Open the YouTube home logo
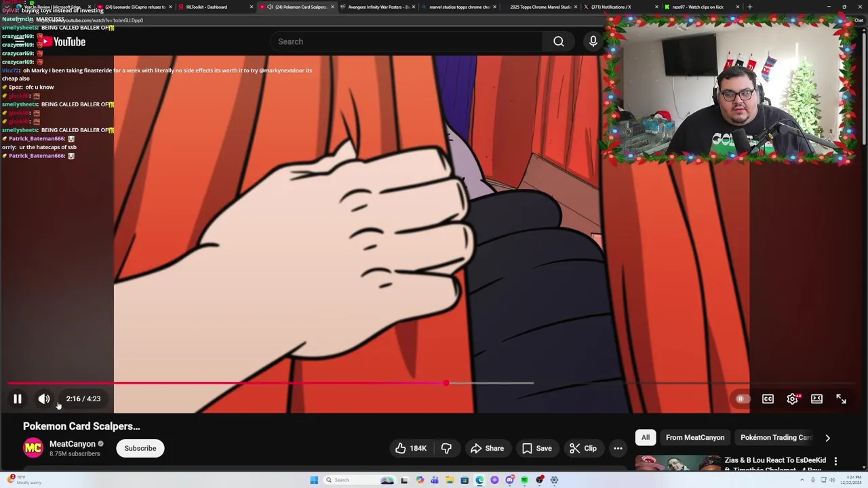The height and width of the screenshot is (488, 868). click(61, 41)
